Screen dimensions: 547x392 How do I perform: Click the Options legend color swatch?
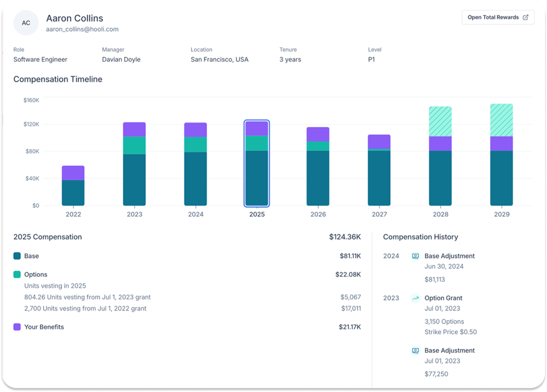coord(17,274)
